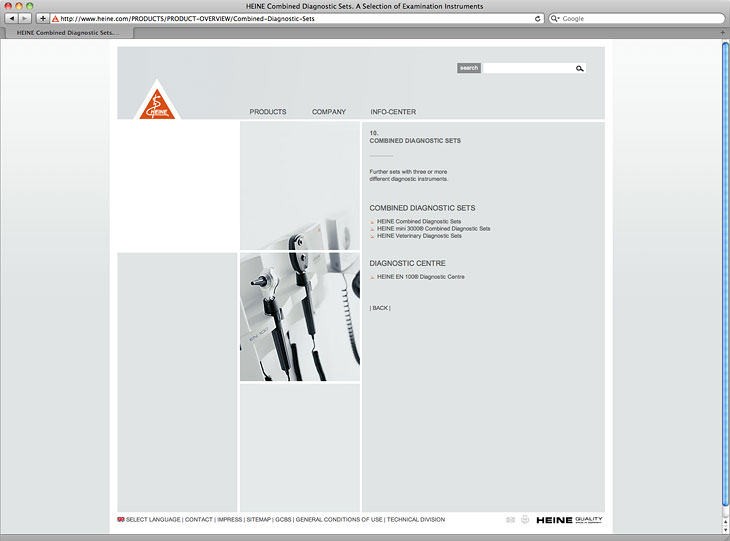Open GENERAL CONDITIONS OF USE link

(339, 520)
